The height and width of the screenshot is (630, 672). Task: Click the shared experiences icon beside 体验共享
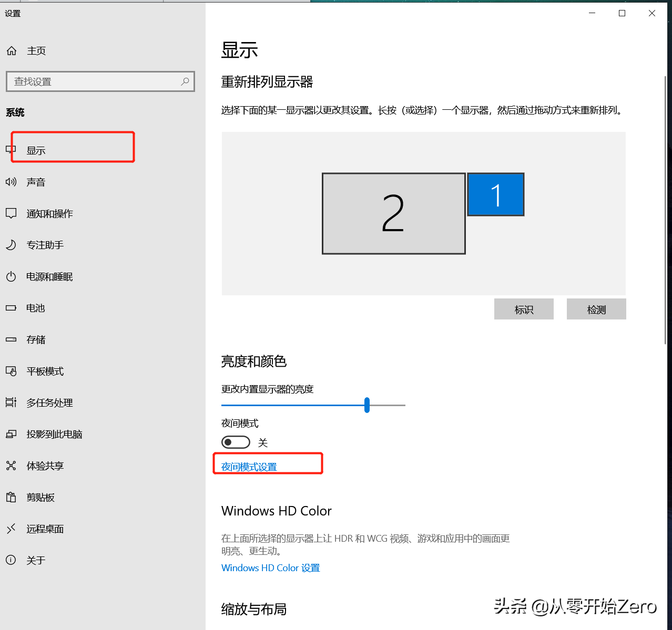(x=11, y=466)
